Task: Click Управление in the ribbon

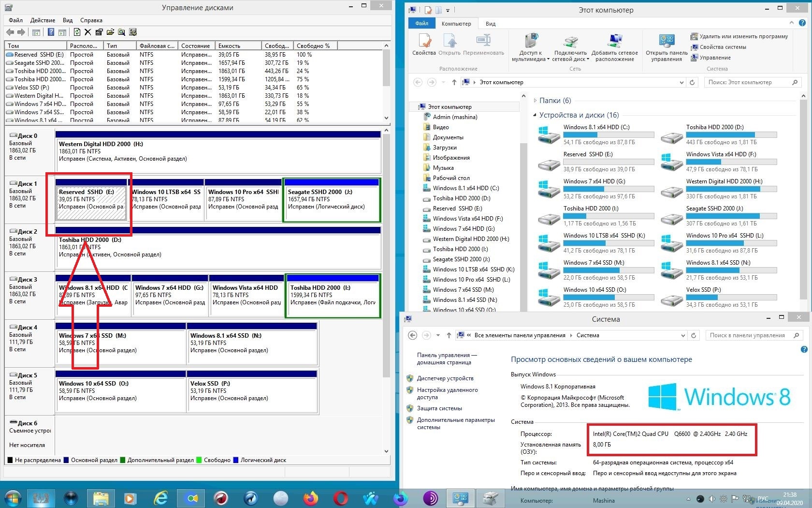Action: 710,58
